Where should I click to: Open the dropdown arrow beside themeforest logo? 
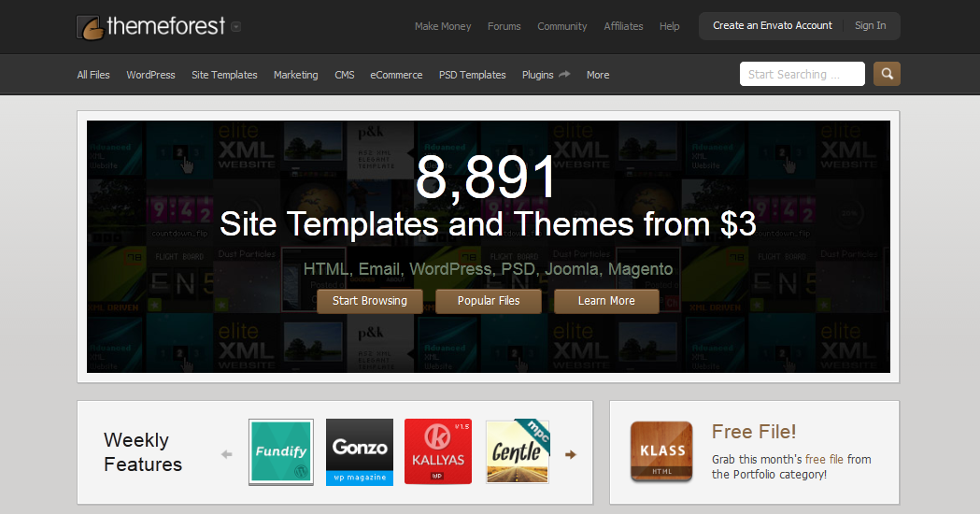235,27
